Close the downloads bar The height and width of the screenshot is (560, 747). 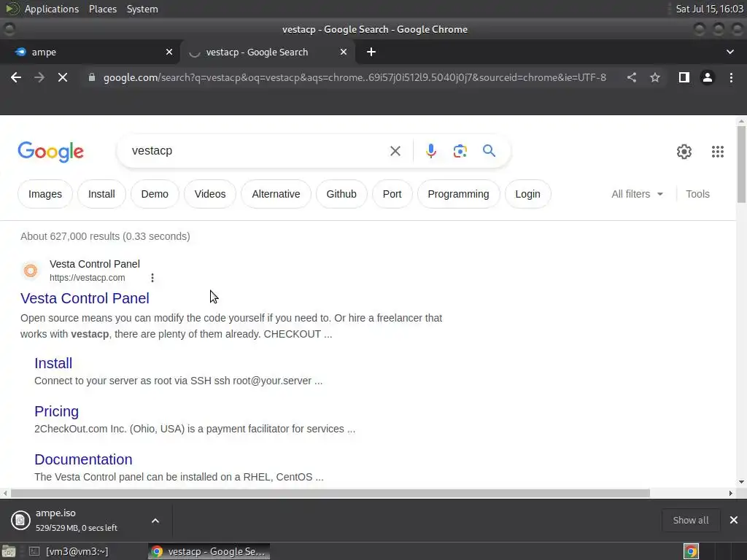(x=734, y=520)
